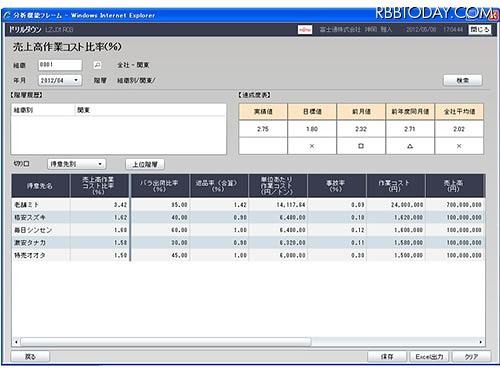Select the 老舗ミト customer row
This screenshot has height=380, width=500.
248,205
